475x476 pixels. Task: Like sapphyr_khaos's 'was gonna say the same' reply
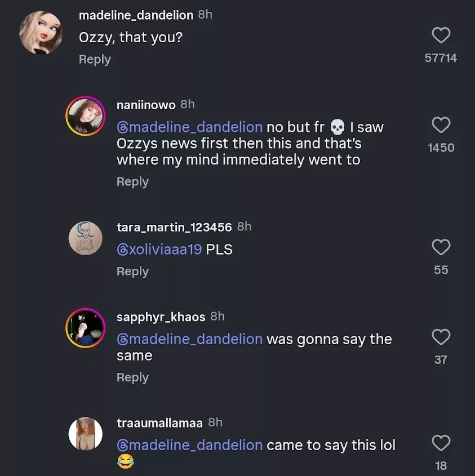point(441,337)
